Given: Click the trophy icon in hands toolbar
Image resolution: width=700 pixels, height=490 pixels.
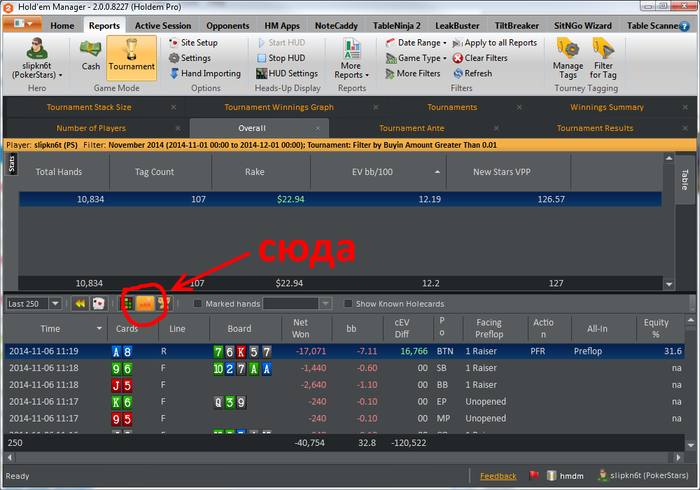Looking at the screenshot, I should (x=163, y=304).
